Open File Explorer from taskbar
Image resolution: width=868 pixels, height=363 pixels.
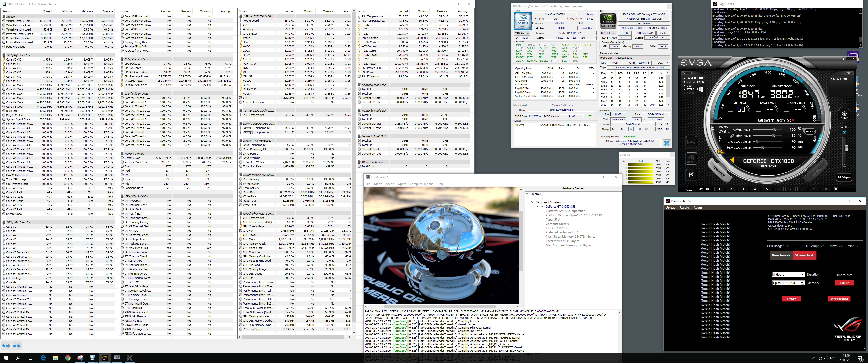click(55, 358)
